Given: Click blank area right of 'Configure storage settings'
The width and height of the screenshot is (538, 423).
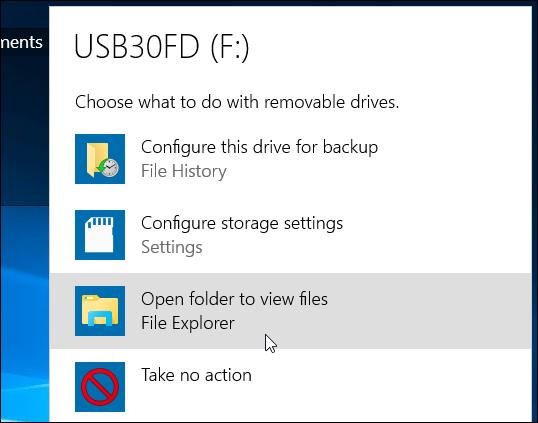Looking at the screenshot, I should coord(436,235).
